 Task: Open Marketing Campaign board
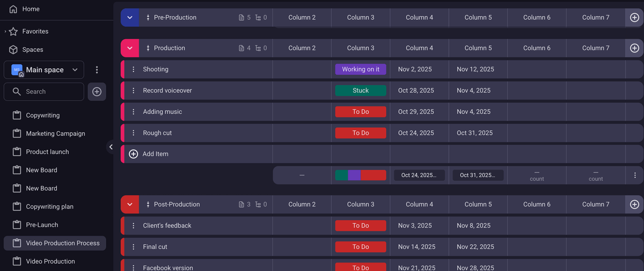coord(55,134)
